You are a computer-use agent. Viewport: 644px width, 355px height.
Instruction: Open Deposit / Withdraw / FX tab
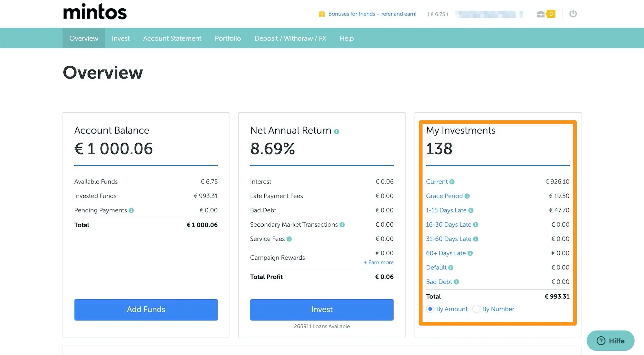290,38
